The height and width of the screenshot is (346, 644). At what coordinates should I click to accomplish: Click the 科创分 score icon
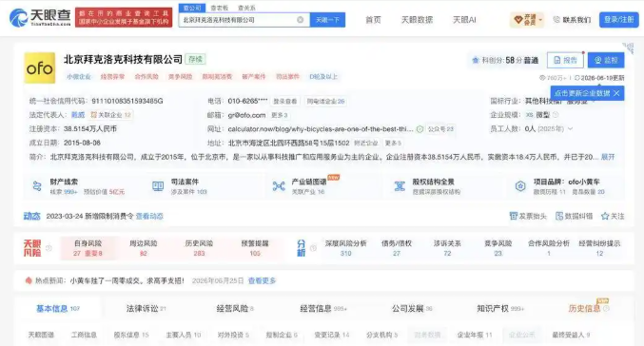coord(476,60)
